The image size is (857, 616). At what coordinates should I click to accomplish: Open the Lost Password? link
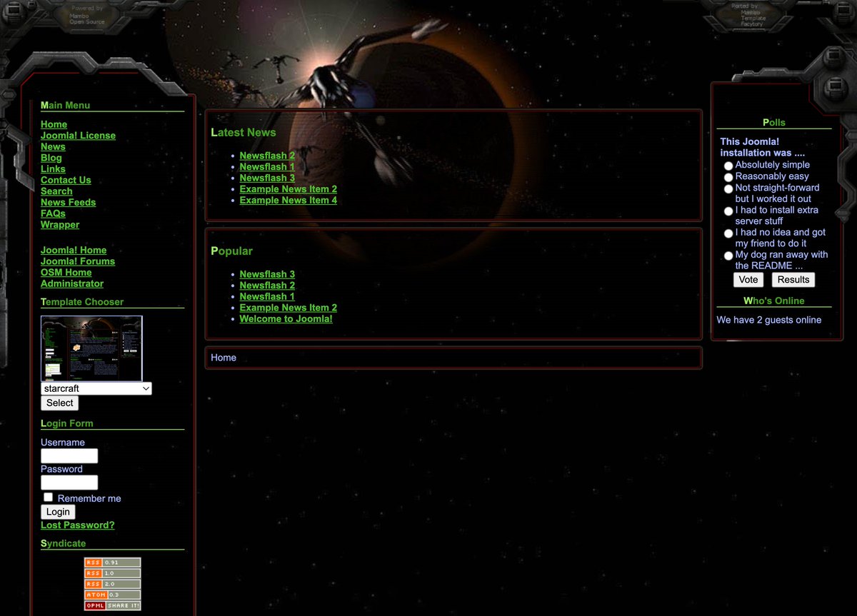coord(77,525)
